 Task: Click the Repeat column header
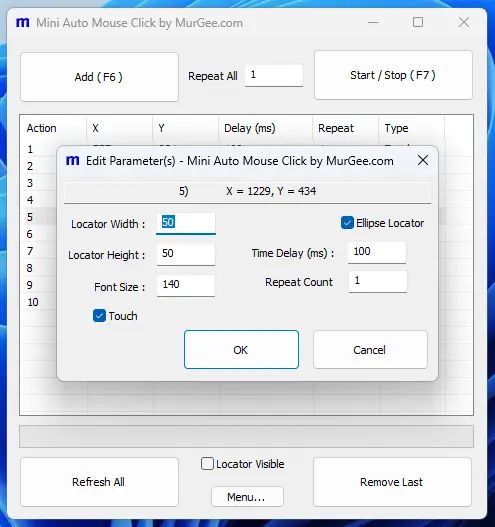coord(346,128)
